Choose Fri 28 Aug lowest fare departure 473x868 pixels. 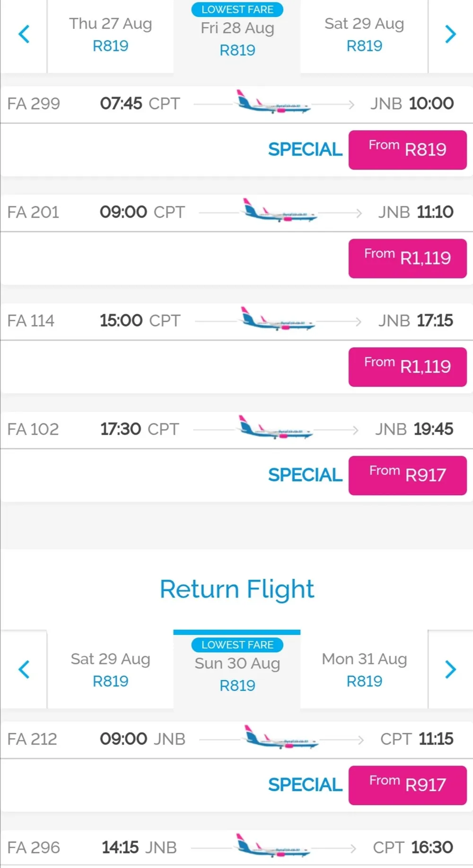[237, 39]
